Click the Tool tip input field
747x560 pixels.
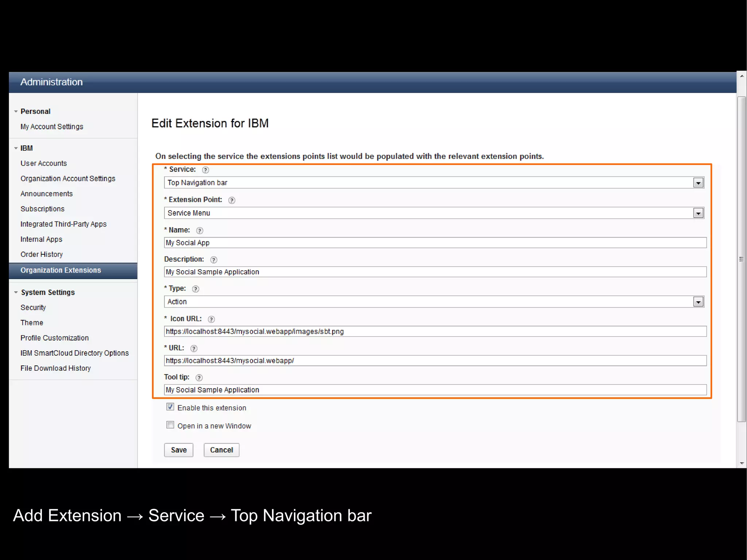coord(435,390)
